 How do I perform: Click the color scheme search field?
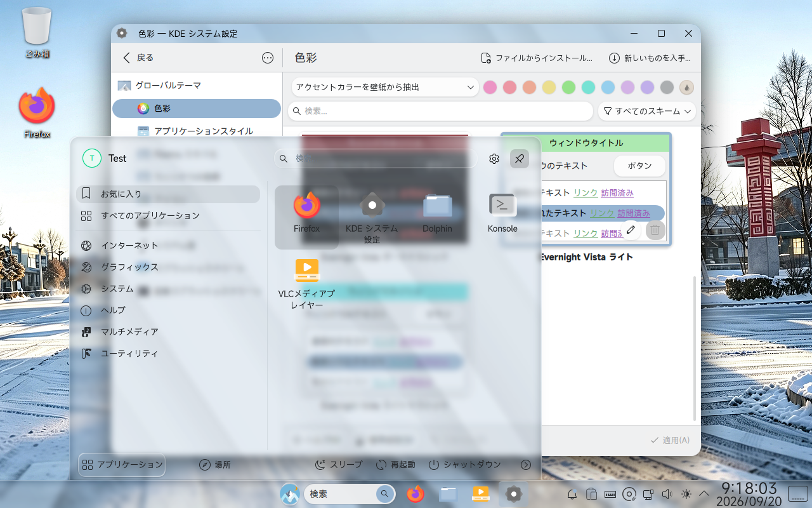(441, 111)
